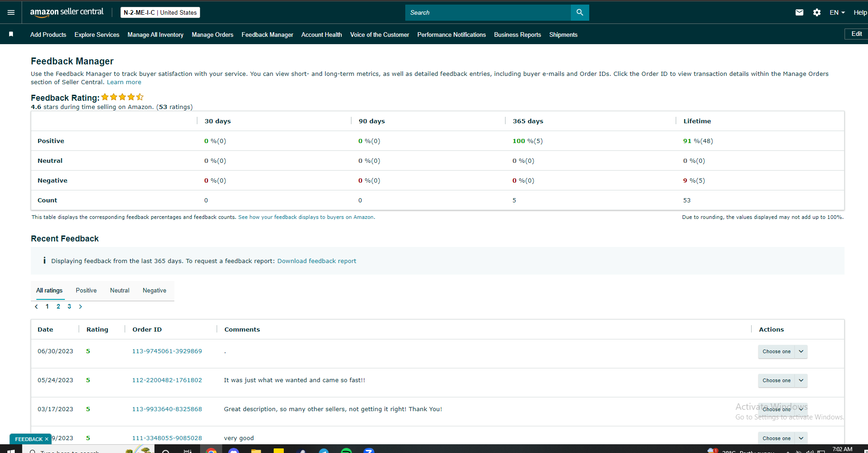
Task: Click the Date column header
Action: [46, 329]
